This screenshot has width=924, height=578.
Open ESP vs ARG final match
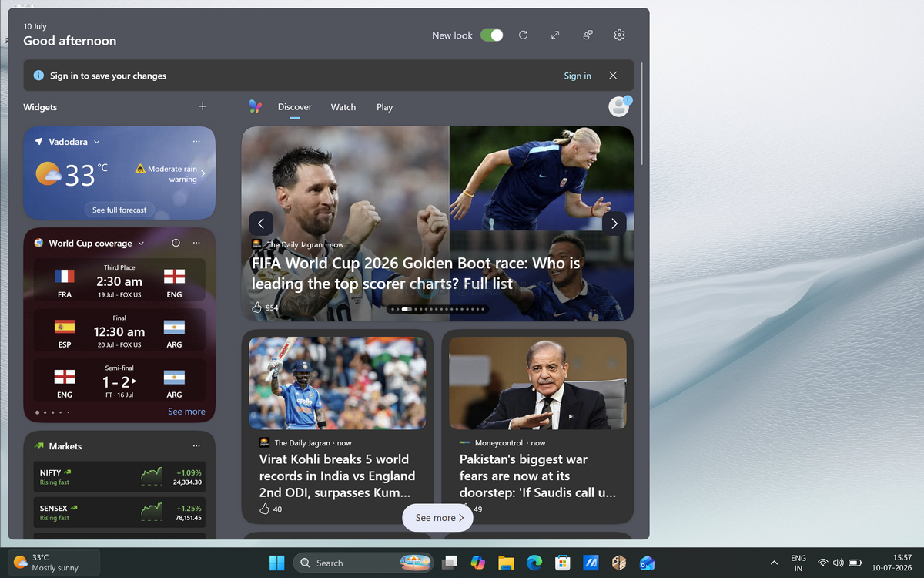pyautogui.click(x=119, y=330)
